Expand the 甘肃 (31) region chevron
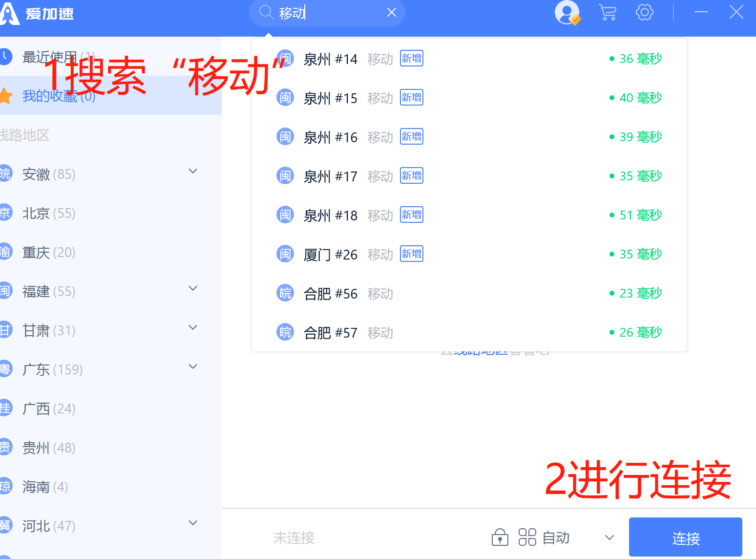The height and width of the screenshot is (559, 756). [x=193, y=327]
